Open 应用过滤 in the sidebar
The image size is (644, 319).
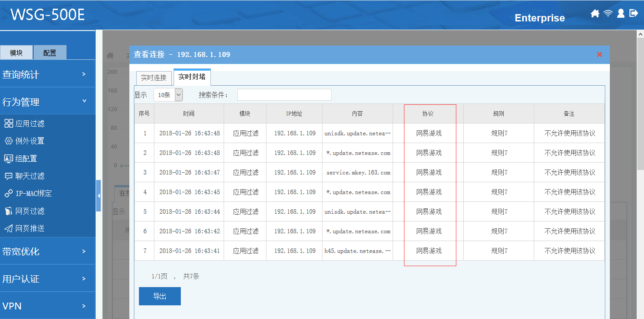(x=30, y=123)
